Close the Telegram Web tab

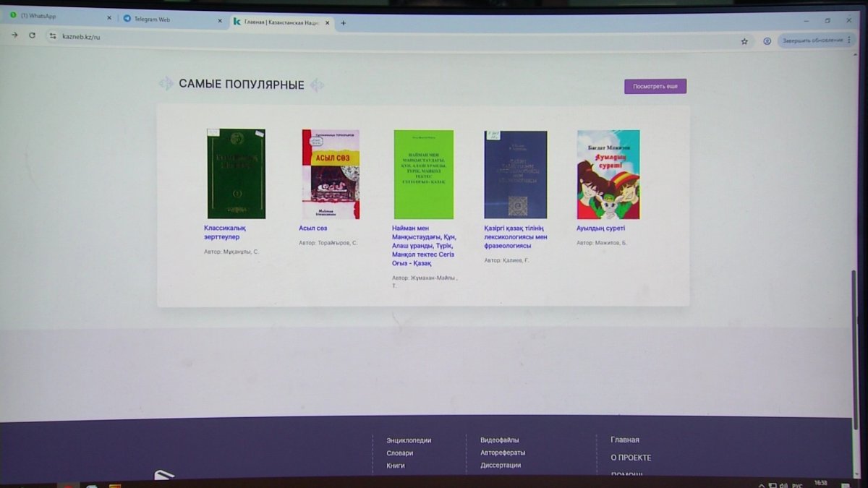point(220,20)
